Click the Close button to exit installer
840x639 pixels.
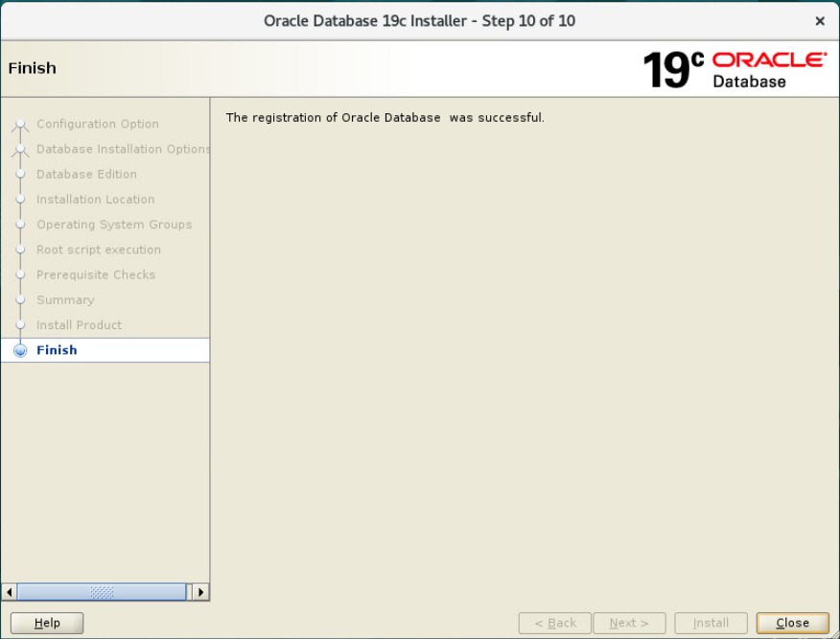792,623
